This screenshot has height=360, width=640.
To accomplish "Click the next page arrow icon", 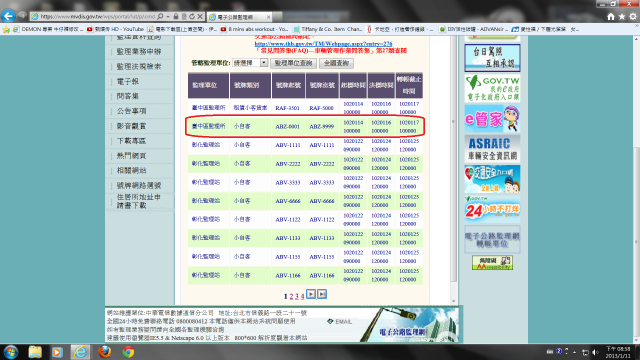I will [311, 294].
